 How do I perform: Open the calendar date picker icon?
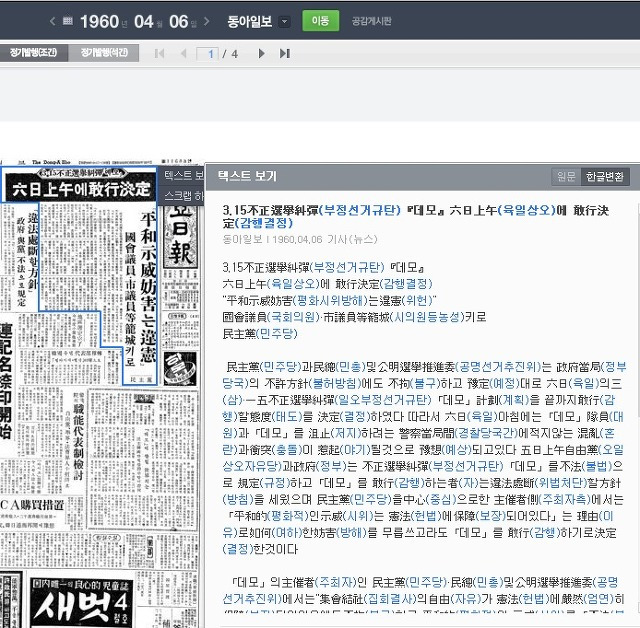(x=68, y=20)
